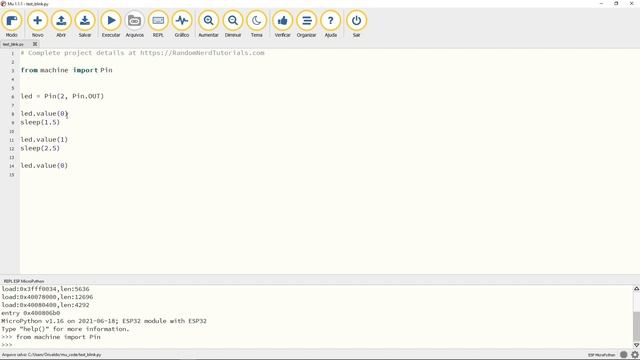
Task: Zoom in with Aumentar
Action: [208, 24]
